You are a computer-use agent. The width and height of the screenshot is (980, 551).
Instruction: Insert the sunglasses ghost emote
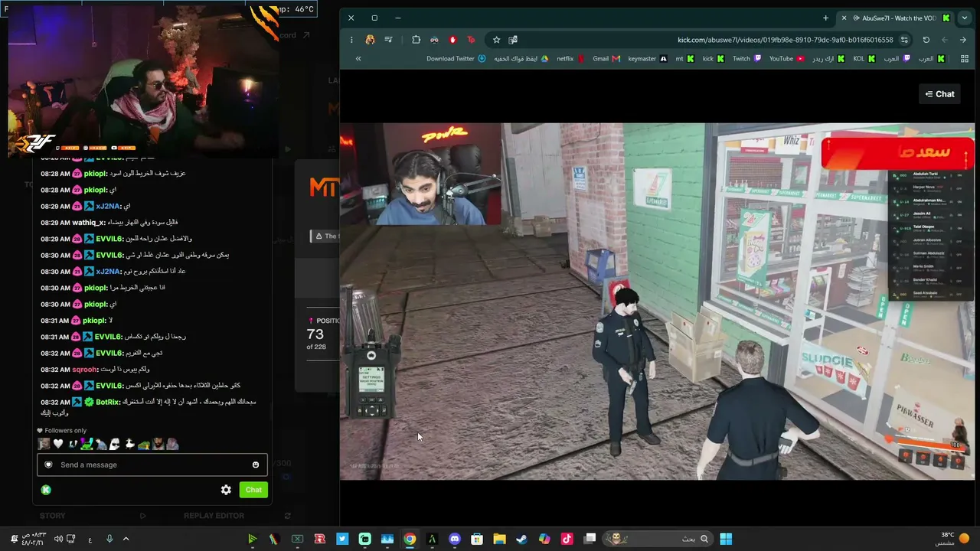[x=115, y=444]
